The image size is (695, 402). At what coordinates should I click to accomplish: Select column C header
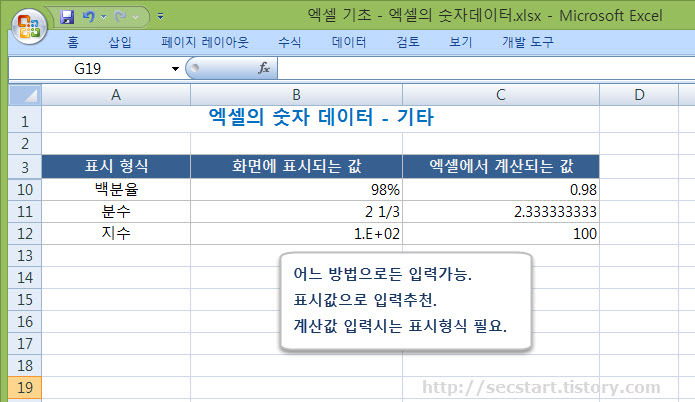[x=501, y=95]
